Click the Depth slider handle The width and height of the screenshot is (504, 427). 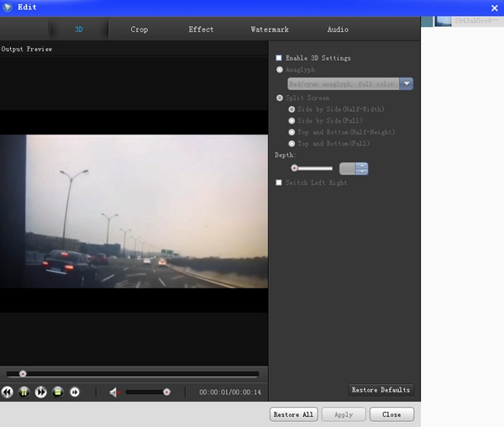pyautogui.click(x=294, y=168)
